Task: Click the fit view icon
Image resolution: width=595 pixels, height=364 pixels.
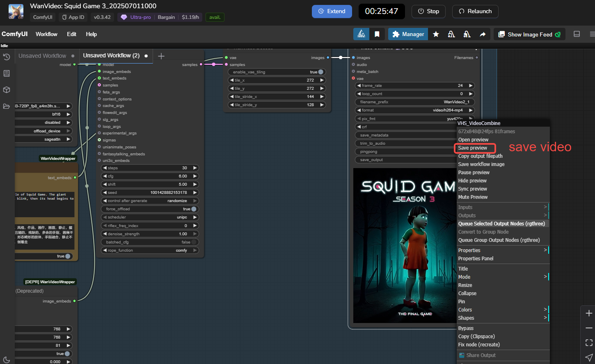Action: 589,343
